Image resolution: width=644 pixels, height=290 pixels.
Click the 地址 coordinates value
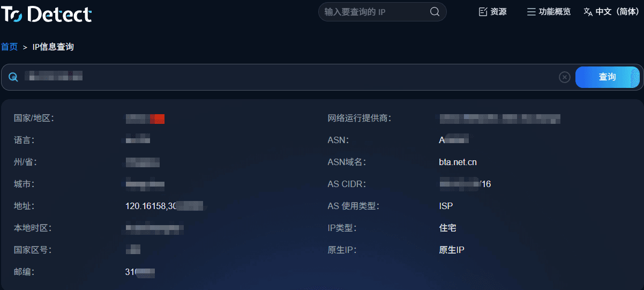click(163, 206)
